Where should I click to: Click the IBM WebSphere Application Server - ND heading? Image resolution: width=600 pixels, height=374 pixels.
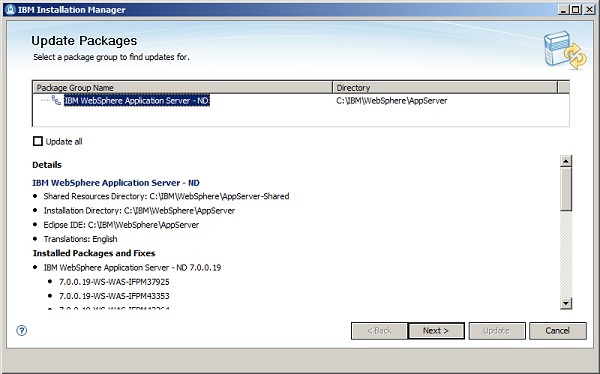tap(116, 183)
